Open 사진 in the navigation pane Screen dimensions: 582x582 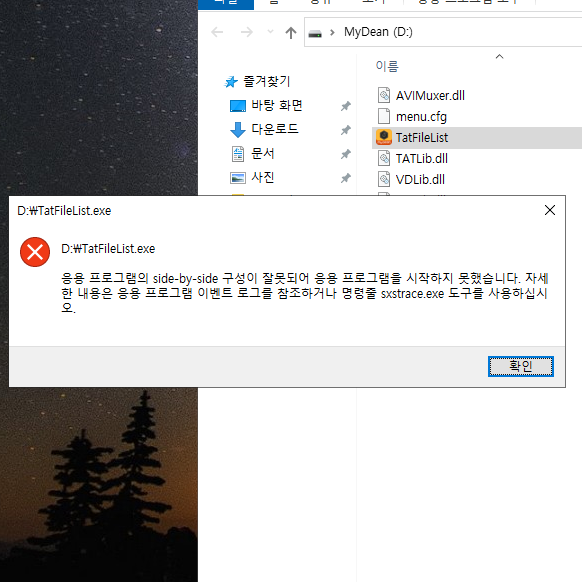[x=262, y=177]
